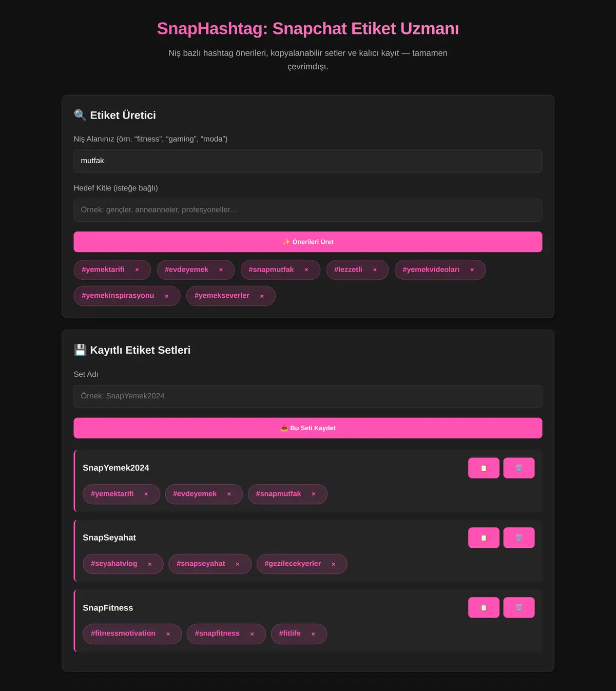616x691 pixels.
Task: Remove the #snapmutfak tag from generated suggestions
Action: coord(306,270)
